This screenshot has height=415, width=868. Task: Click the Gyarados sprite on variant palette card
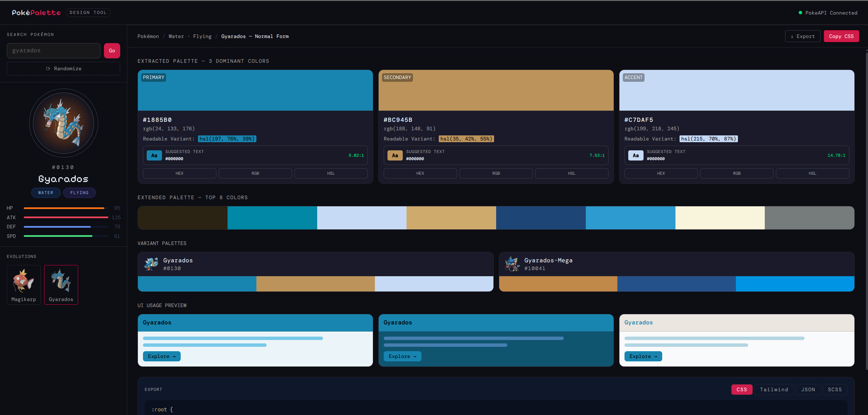(151, 264)
